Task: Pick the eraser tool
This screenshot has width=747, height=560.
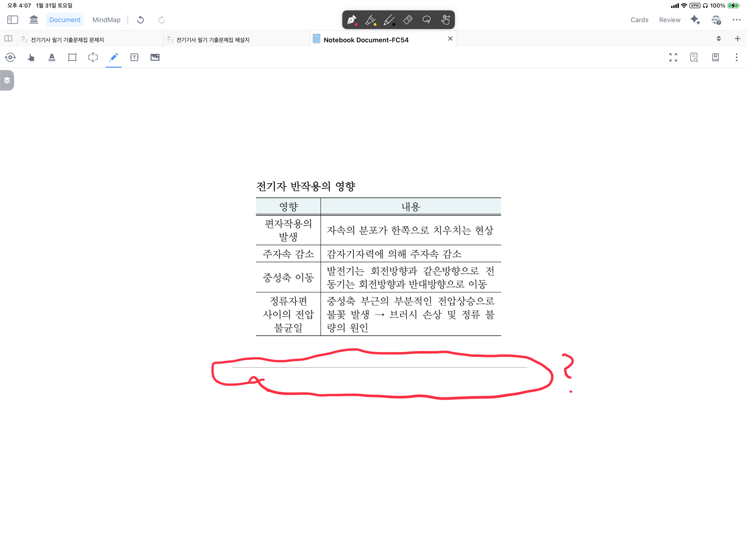Action: [408, 20]
